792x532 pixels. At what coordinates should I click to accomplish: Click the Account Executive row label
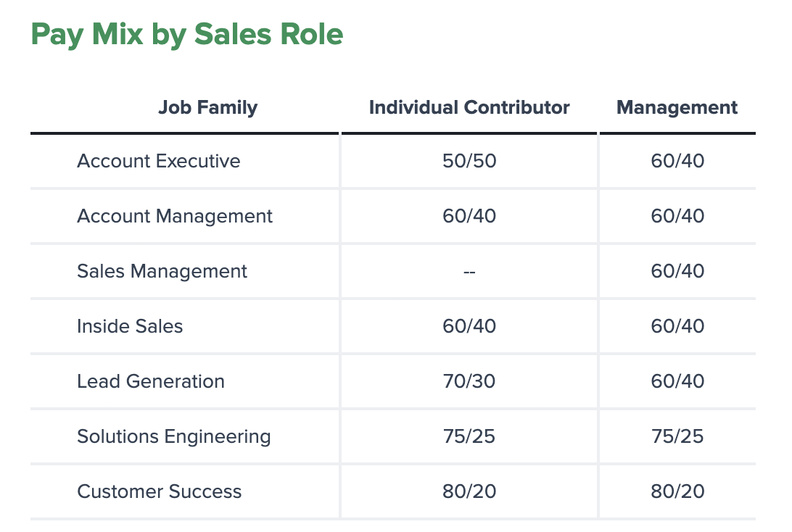(x=158, y=161)
